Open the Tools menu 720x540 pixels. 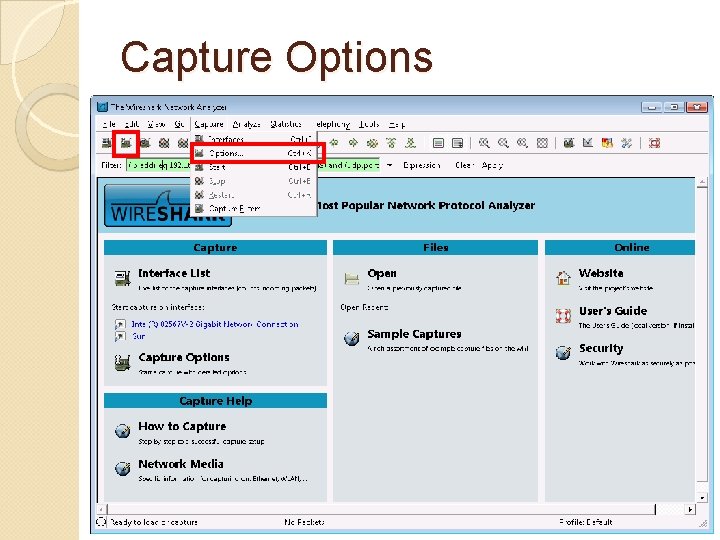[x=369, y=124]
